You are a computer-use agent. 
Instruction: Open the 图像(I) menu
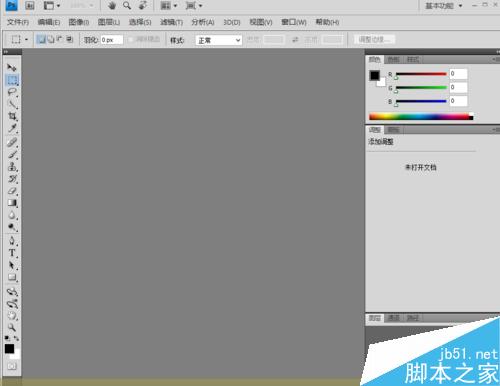tap(79, 22)
